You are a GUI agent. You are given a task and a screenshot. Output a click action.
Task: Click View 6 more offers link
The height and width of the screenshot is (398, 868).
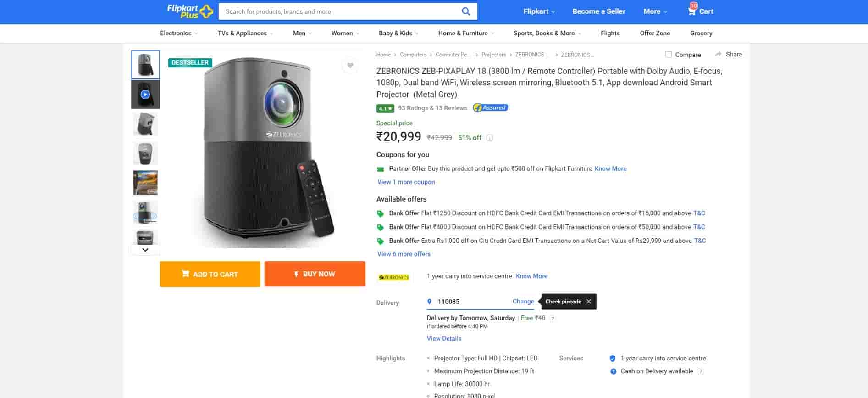(x=404, y=254)
